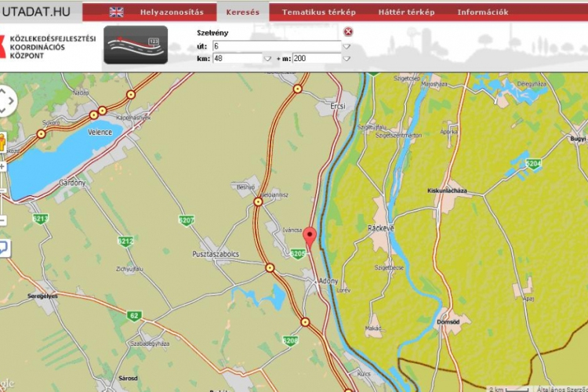Select the Keresés tab

(x=242, y=12)
